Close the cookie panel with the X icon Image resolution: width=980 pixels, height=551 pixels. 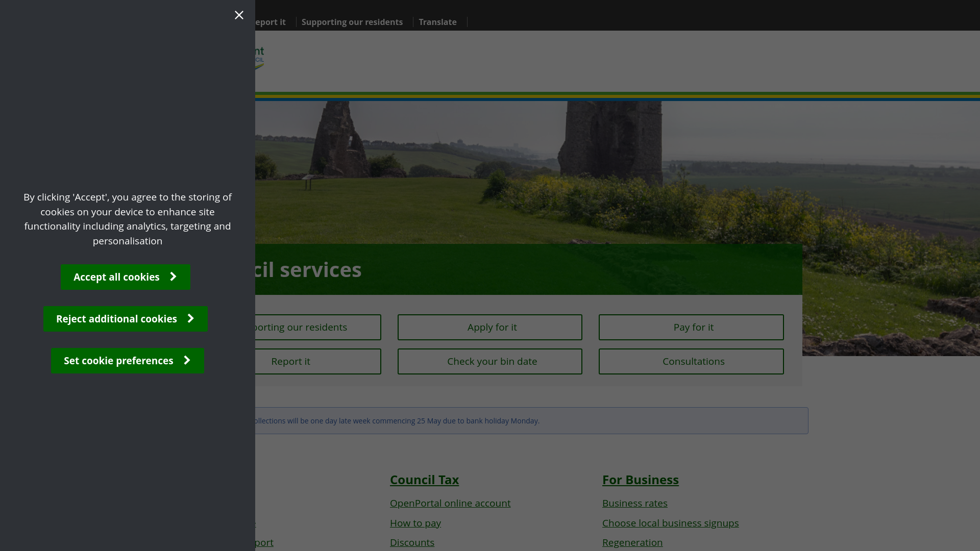pos(239,15)
